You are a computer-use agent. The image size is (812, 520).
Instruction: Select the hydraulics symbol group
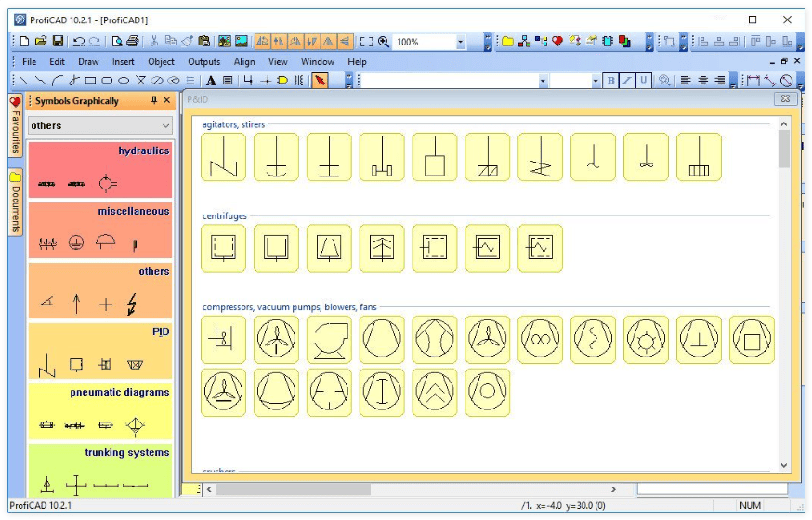(x=100, y=170)
